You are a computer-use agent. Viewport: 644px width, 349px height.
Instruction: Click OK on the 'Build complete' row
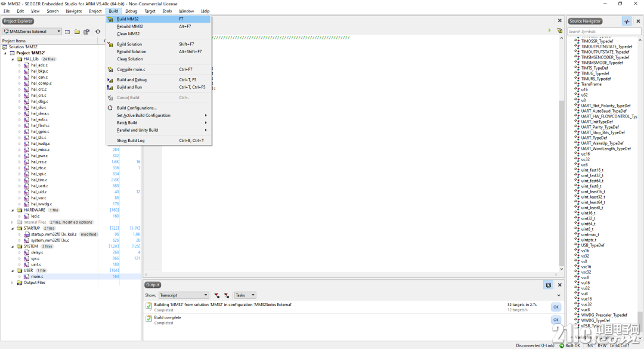556,320
